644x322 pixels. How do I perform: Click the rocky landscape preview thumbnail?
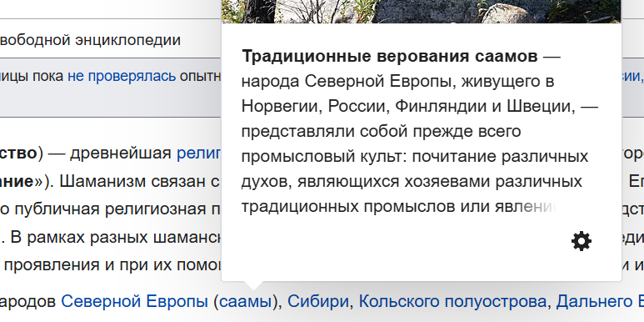[x=422, y=12]
